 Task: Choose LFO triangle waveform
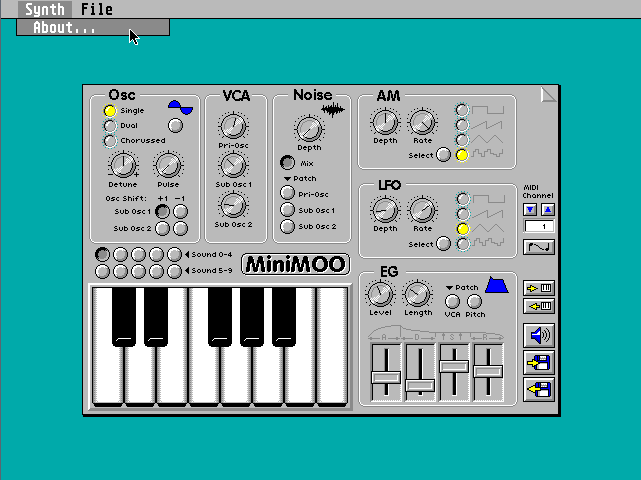[463, 229]
